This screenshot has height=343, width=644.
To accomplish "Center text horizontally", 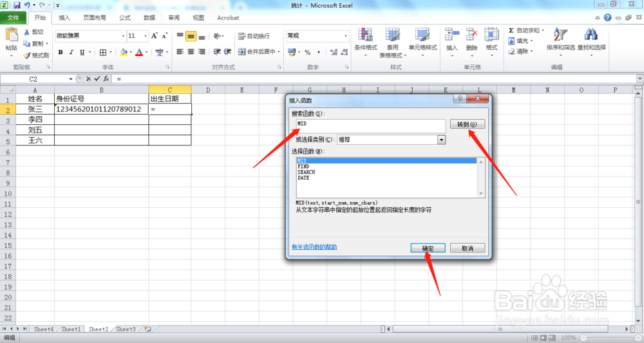I will point(191,51).
